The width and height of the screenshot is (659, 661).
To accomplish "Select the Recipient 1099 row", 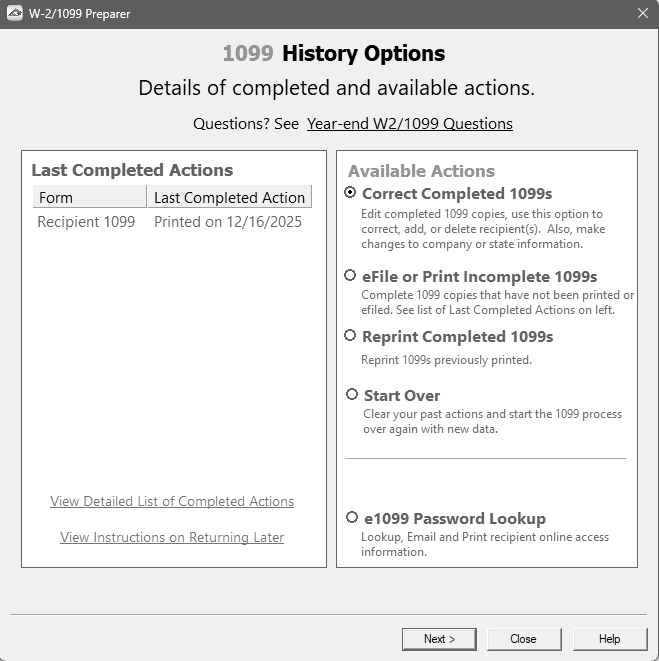I will point(86,222).
